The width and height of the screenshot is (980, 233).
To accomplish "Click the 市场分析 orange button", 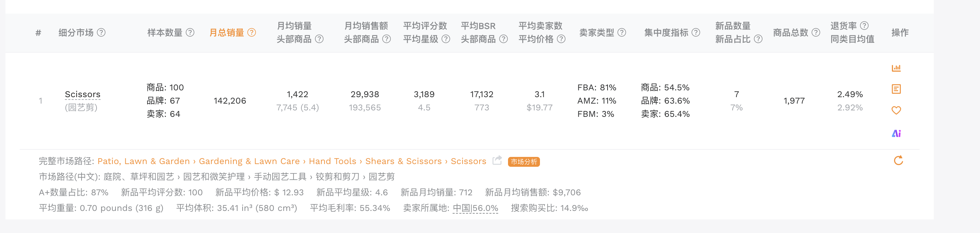I will [524, 162].
